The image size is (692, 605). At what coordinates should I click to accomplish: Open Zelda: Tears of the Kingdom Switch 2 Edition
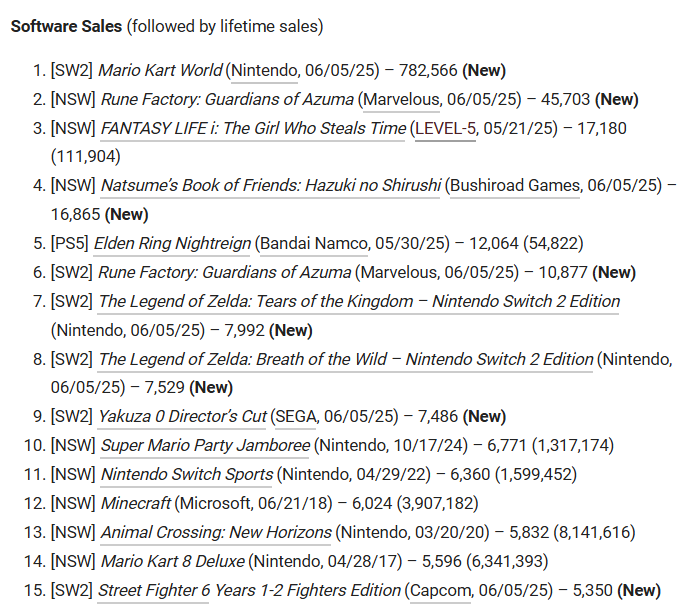(359, 301)
